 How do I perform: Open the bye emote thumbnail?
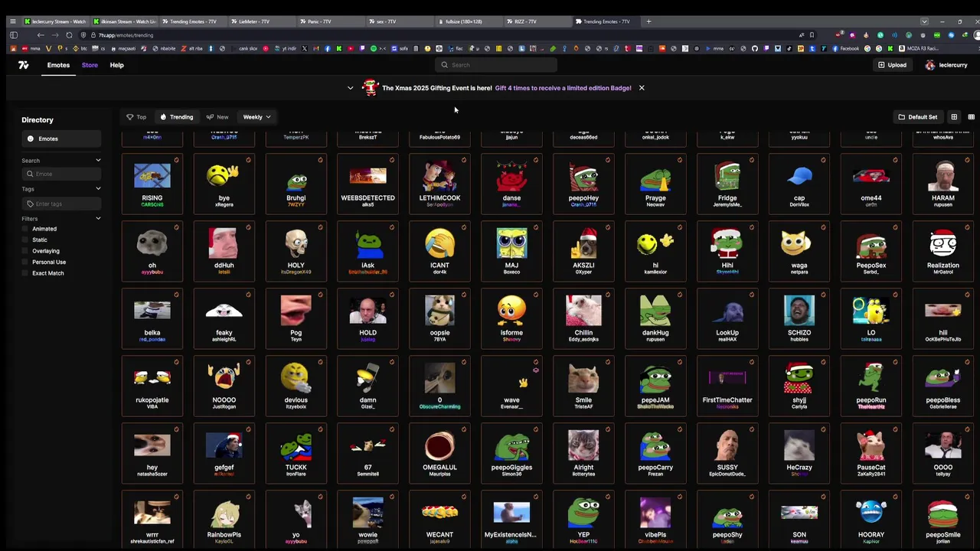point(224,176)
